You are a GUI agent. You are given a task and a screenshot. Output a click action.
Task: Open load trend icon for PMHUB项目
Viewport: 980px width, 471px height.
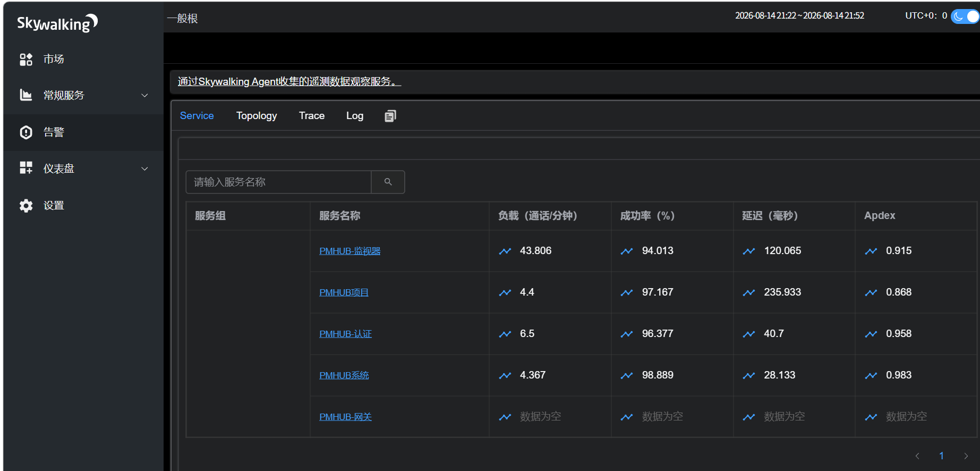click(505, 292)
